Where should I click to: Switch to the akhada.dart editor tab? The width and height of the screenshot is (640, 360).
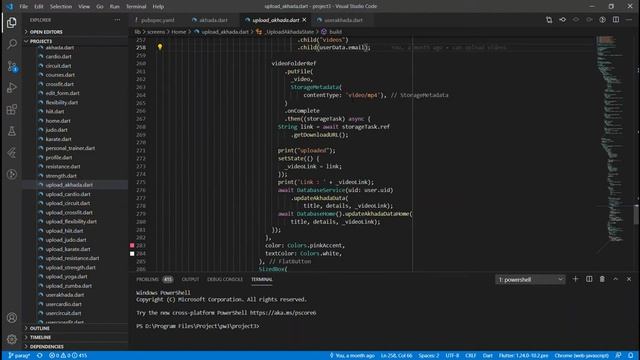point(212,20)
